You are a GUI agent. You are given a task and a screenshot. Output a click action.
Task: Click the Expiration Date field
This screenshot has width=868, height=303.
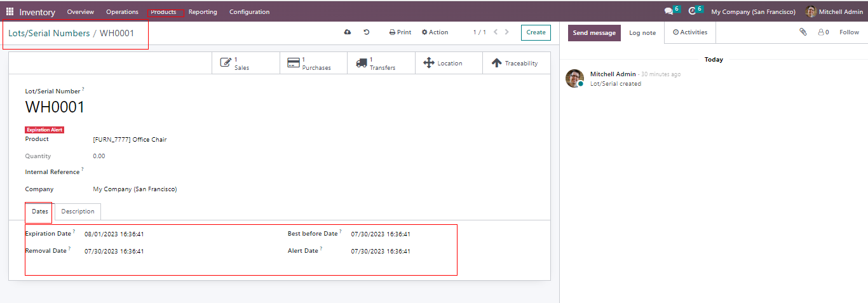click(114, 234)
